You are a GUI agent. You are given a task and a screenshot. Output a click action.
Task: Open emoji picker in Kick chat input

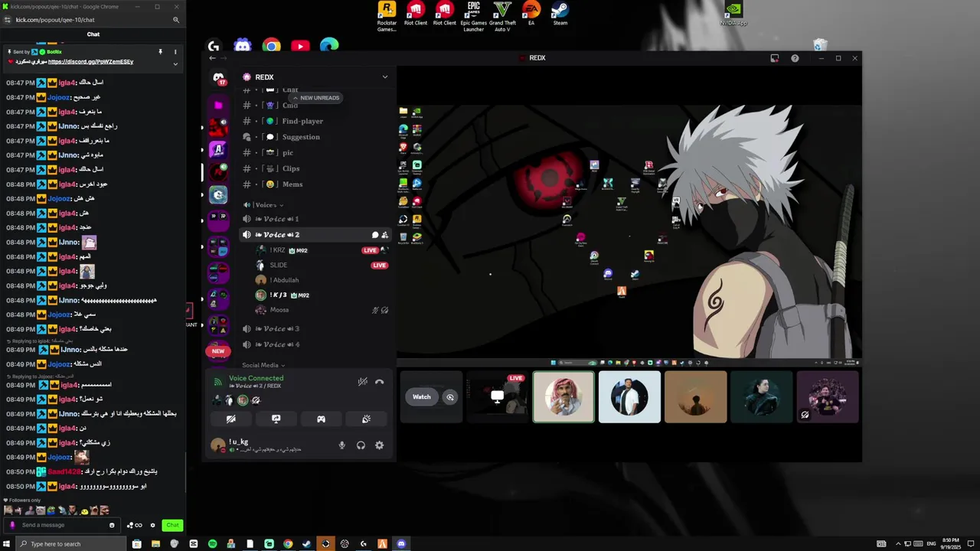click(x=112, y=525)
